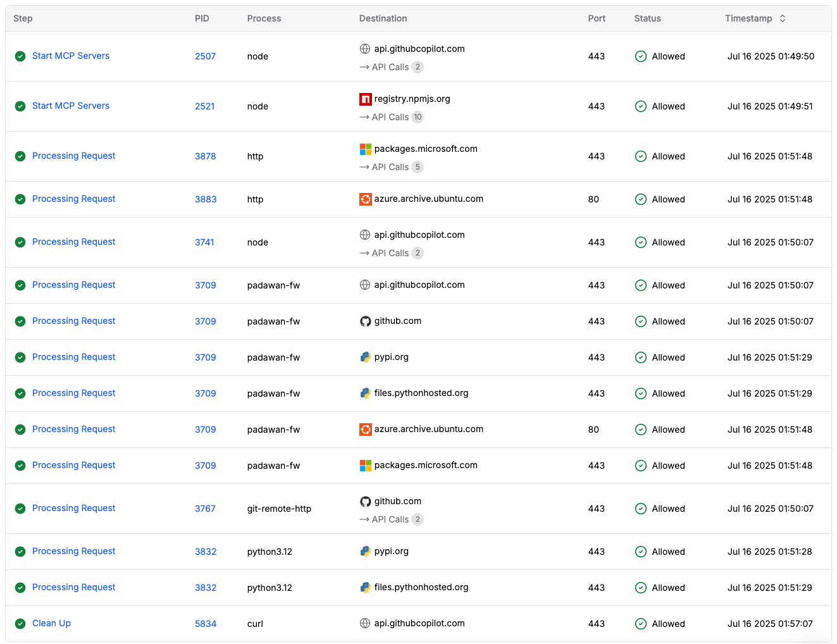Viewport: 837px width, 644px height.
Task: Open Processing Request step for PID 3767
Action: click(74, 508)
